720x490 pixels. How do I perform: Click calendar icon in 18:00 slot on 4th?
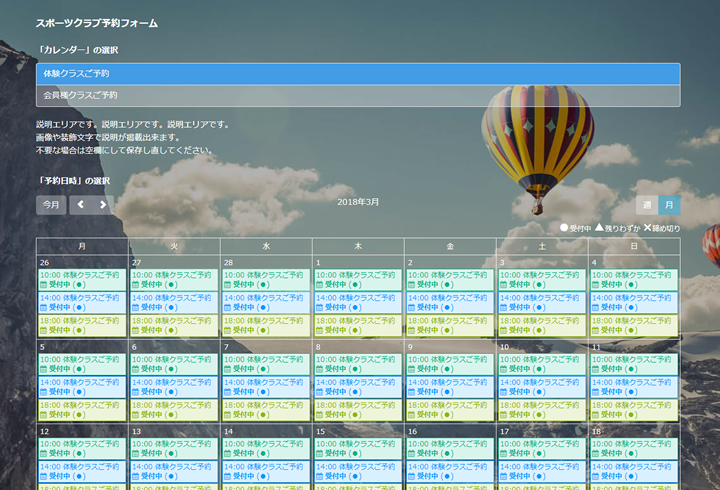[x=595, y=330]
